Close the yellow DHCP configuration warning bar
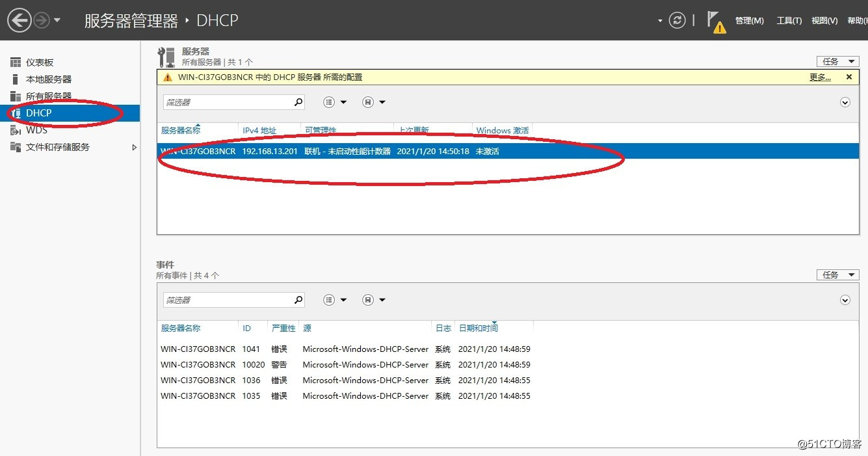 (848, 77)
